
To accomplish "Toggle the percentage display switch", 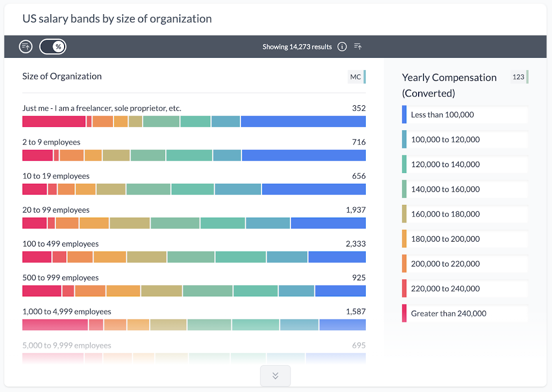I will coord(53,47).
